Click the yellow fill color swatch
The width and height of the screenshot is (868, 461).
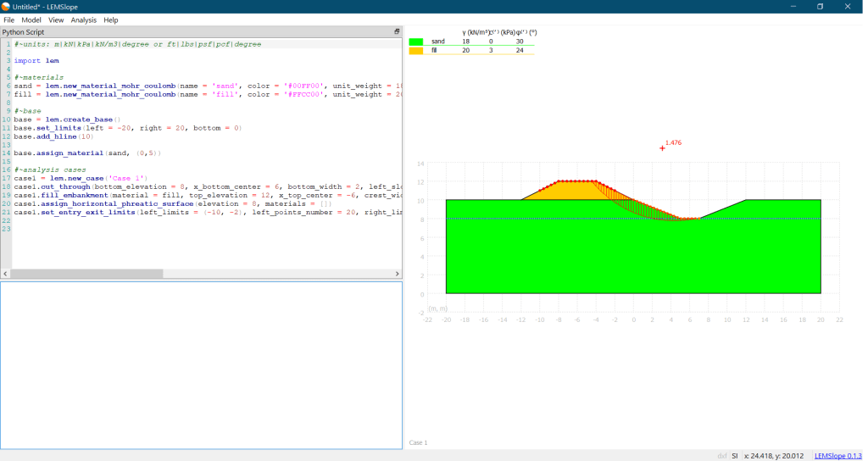(x=415, y=51)
